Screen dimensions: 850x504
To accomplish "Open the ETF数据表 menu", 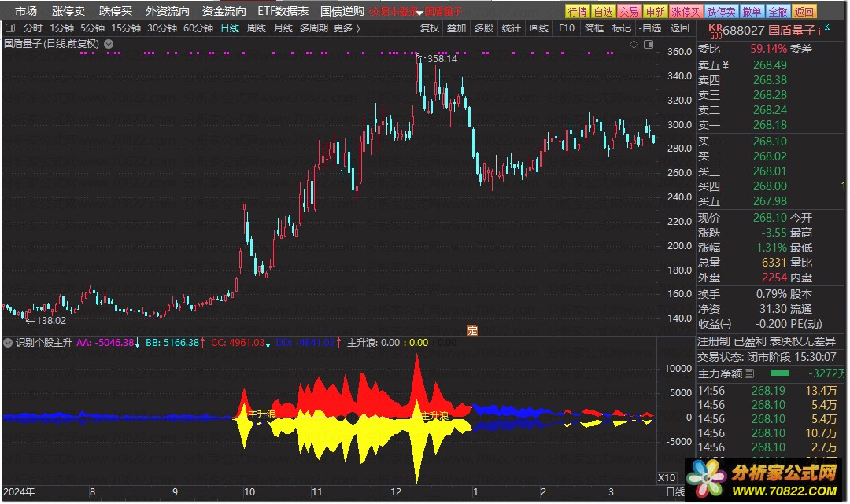I will click(x=283, y=11).
